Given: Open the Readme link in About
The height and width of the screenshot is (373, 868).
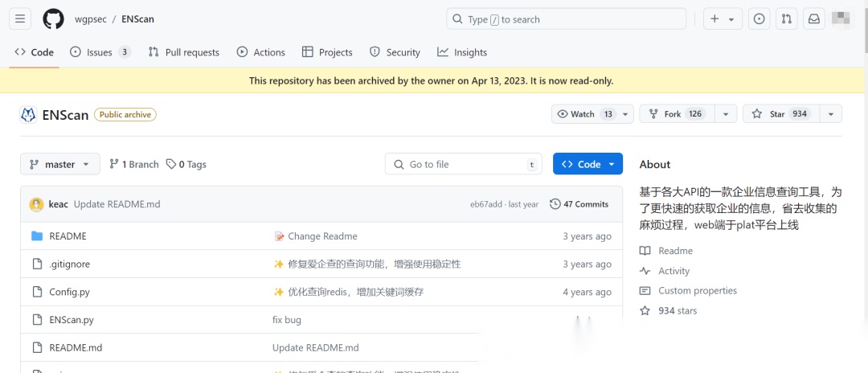Looking at the screenshot, I should [675, 251].
